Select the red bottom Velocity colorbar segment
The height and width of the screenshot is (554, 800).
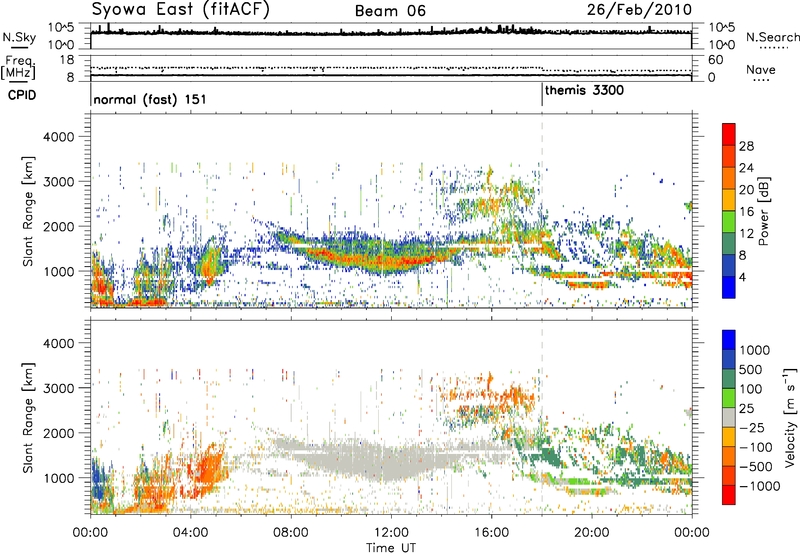(729, 495)
